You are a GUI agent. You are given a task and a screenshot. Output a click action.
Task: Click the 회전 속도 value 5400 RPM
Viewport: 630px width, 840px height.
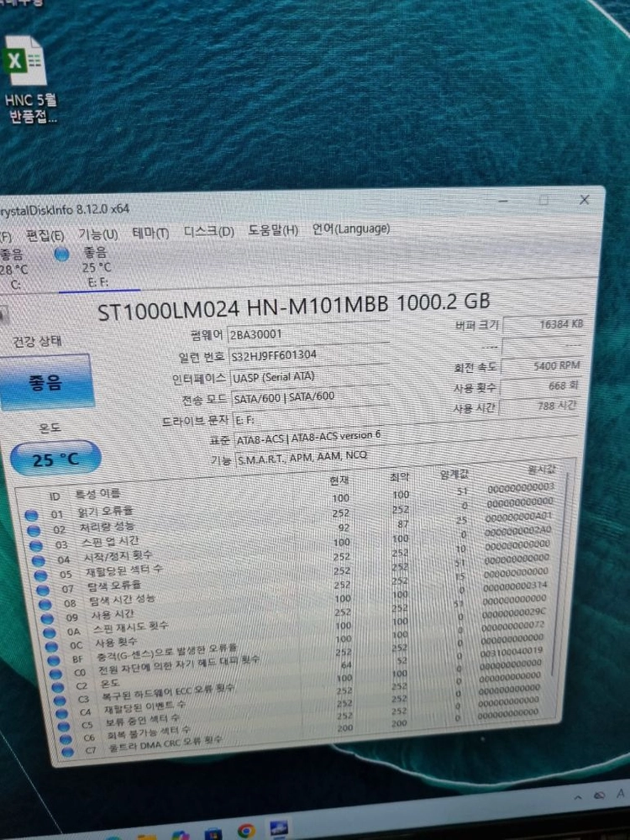tap(540, 366)
